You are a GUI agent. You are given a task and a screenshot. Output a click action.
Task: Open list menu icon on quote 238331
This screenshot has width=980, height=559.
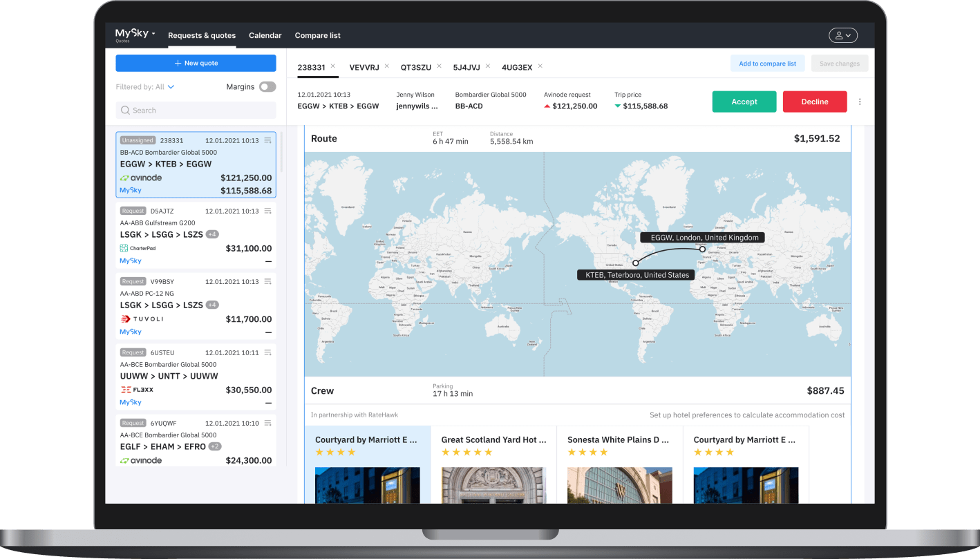[x=267, y=140]
